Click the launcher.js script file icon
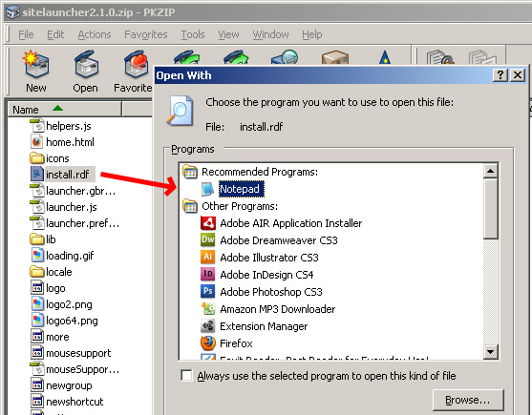Viewport: 532px width, 415px height. (37, 207)
